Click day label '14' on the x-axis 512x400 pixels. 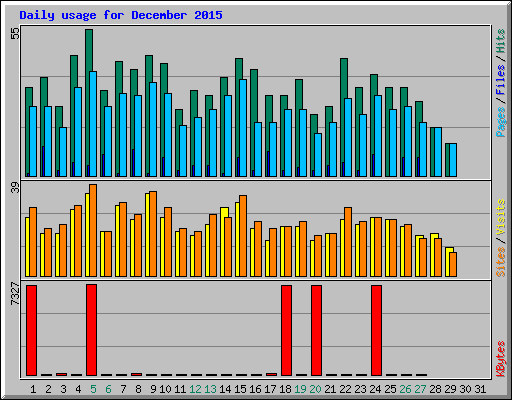(x=225, y=389)
